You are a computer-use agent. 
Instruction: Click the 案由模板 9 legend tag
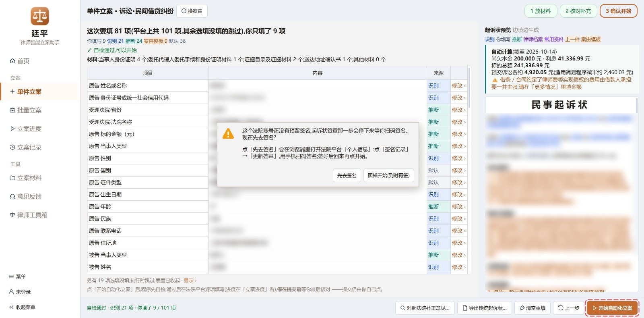[155, 41]
